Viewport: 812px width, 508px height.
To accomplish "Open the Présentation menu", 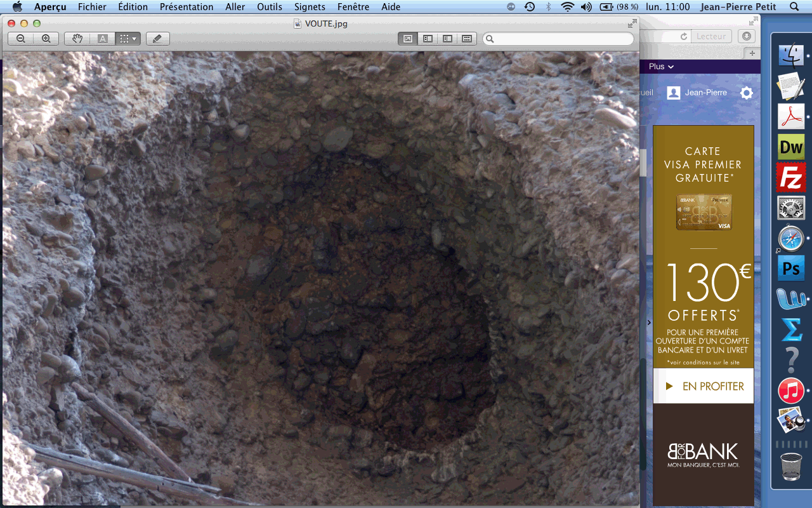I will coord(186,7).
